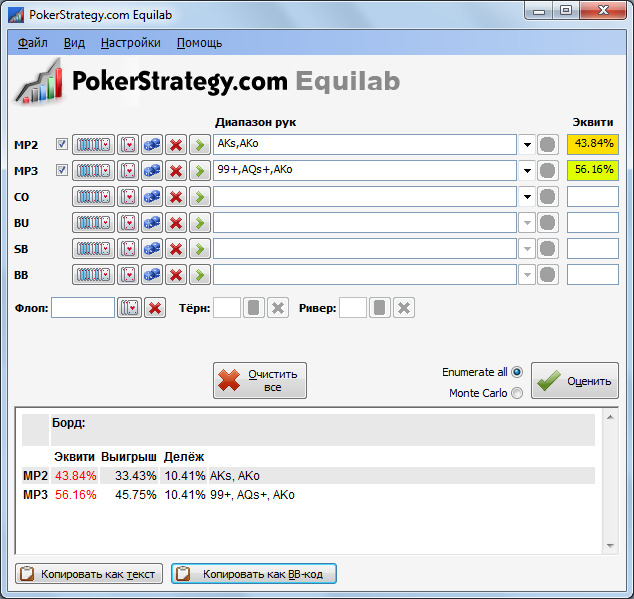The image size is (634, 599).
Task: Open card selector for MP3 row
Action: click(128, 171)
